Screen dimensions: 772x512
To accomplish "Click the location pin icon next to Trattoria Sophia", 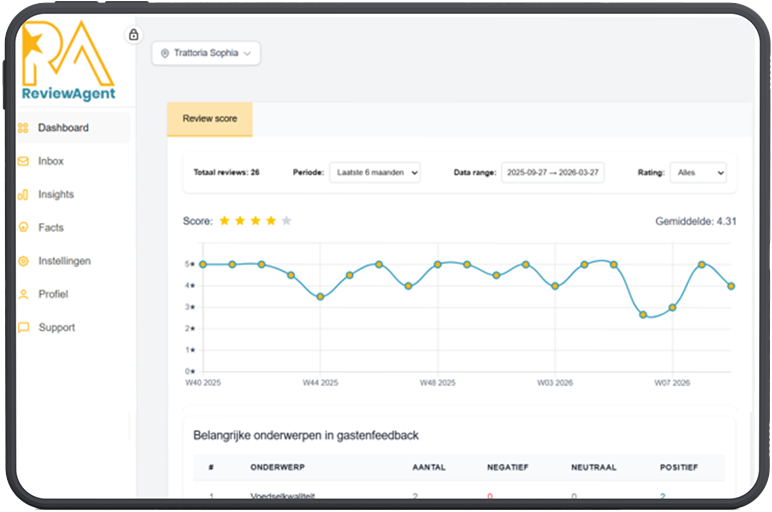I will tap(165, 53).
